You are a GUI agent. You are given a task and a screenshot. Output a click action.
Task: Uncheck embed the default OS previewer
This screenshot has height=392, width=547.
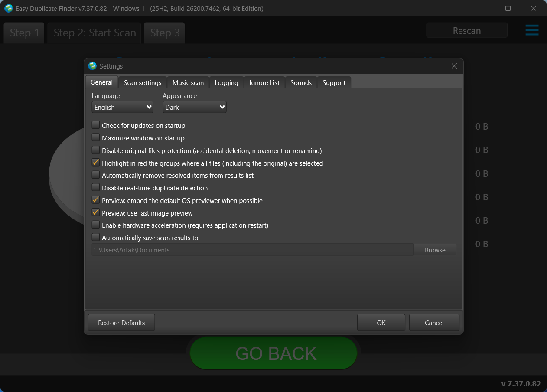pyautogui.click(x=96, y=200)
